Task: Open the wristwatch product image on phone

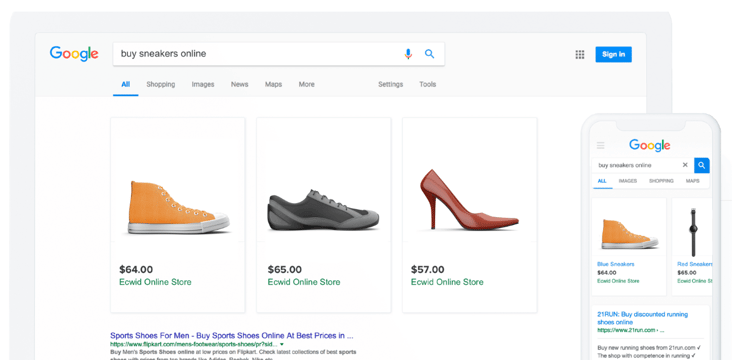Action: pyautogui.click(x=693, y=232)
